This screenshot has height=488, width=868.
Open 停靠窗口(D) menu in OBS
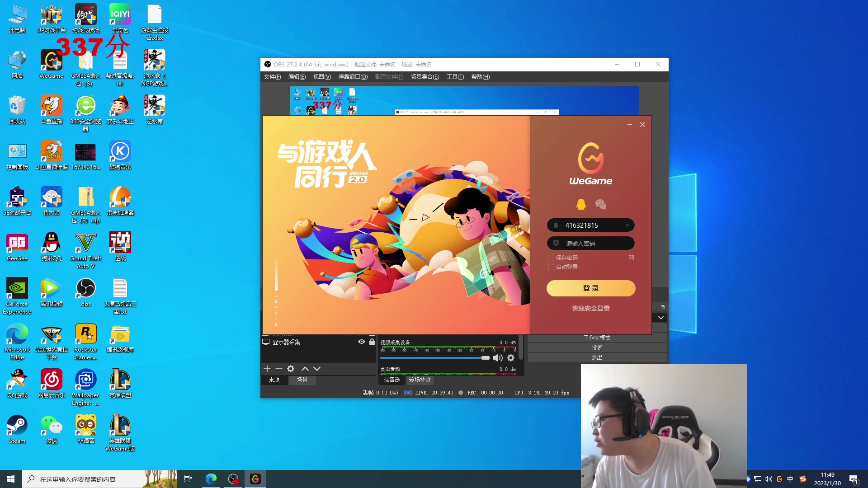(353, 77)
